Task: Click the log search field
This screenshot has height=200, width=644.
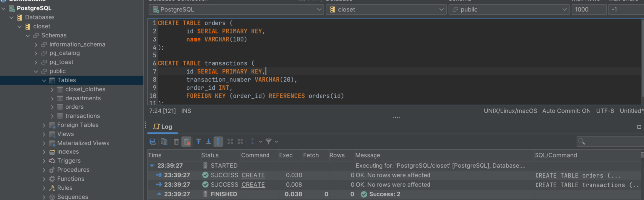Action: (610, 142)
